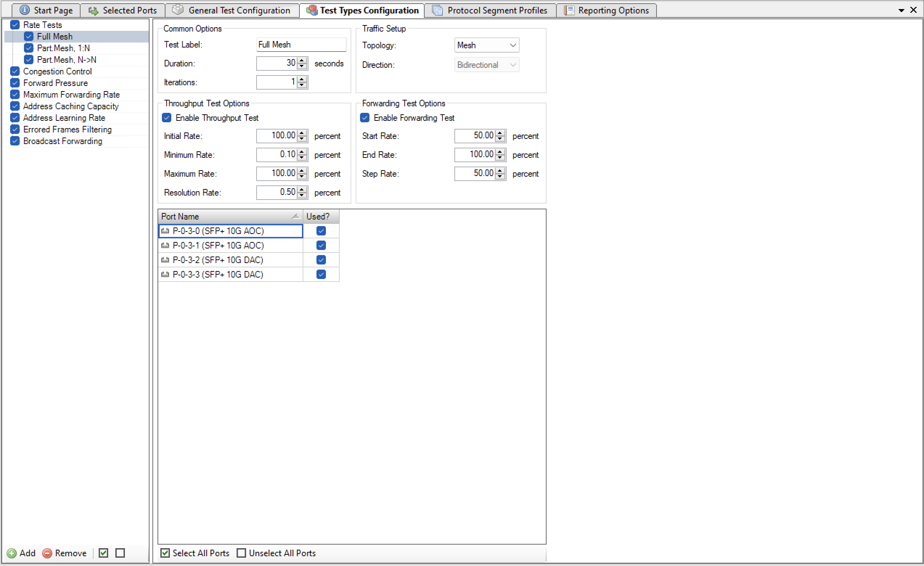The width and height of the screenshot is (924, 566).
Task: Toggle Enable Throughput Test checkbox
Action: coord(168,118)
